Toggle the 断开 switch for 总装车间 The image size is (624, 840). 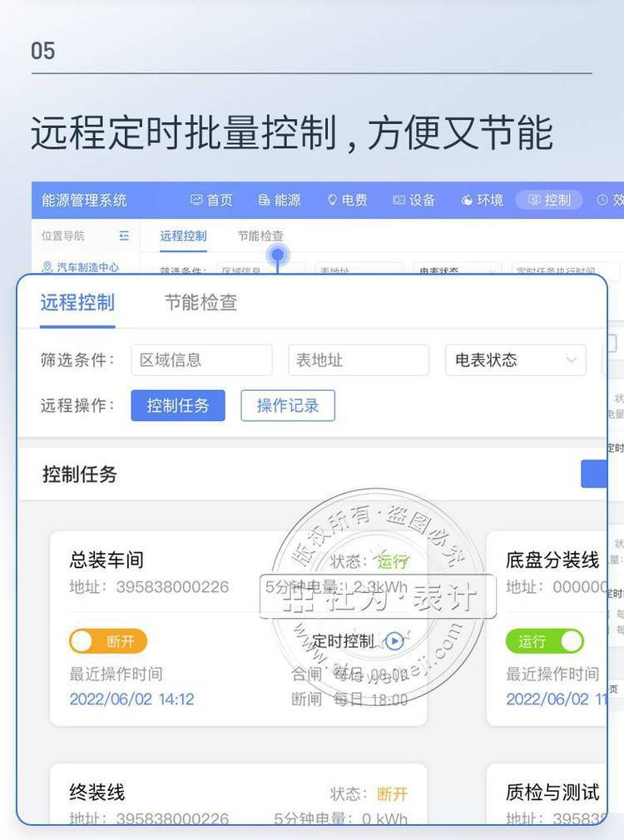pyautogui.click(x=108, y=641)
